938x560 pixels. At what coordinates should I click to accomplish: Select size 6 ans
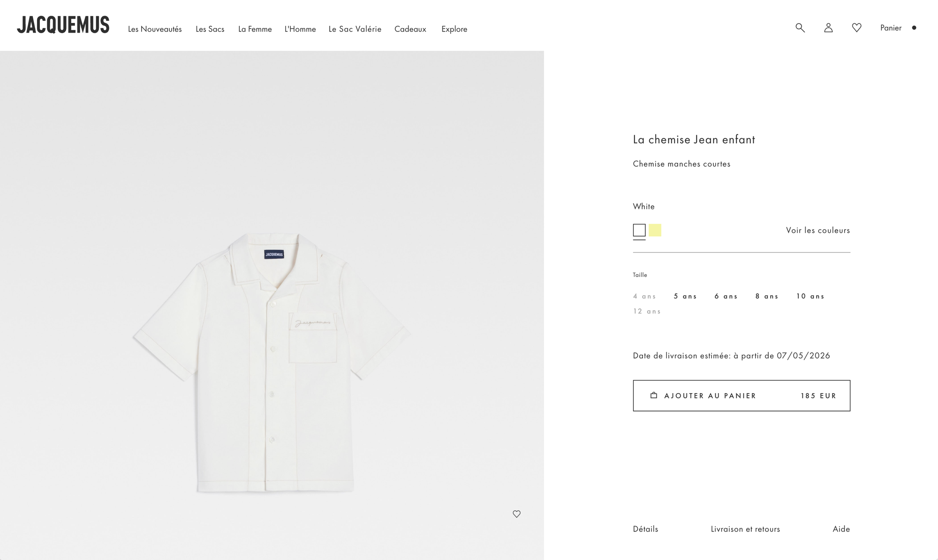click(x=726, y=296)
